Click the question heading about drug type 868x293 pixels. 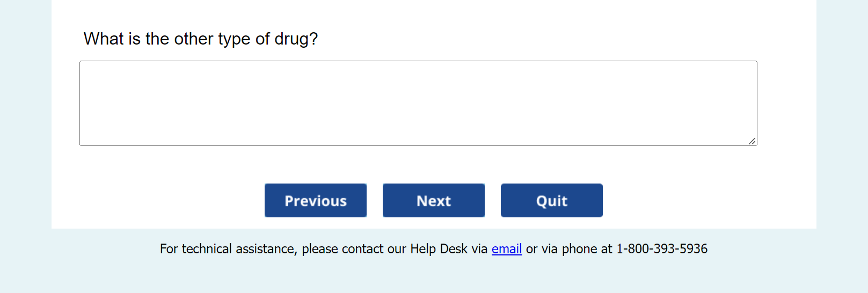pyautogui.click(x=201, y=39)
